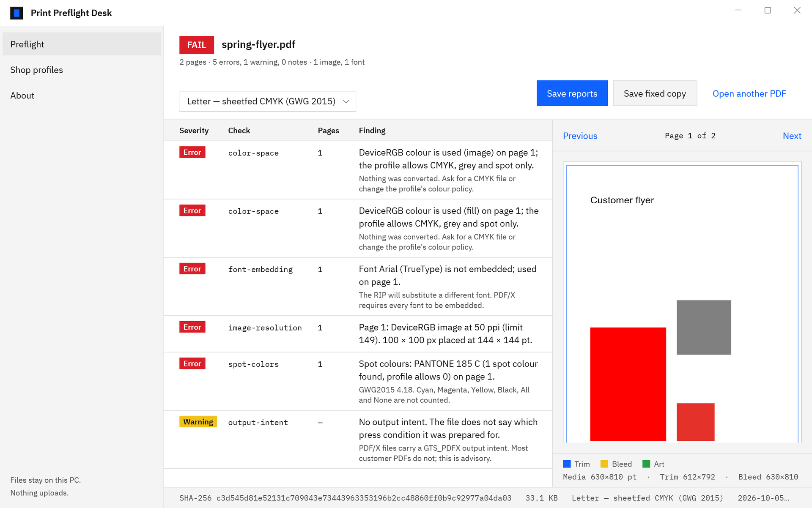Screen dimensions: 812x508
Task: Select the DeviceRGB fill color-space finding
Action: coord(358,228)
